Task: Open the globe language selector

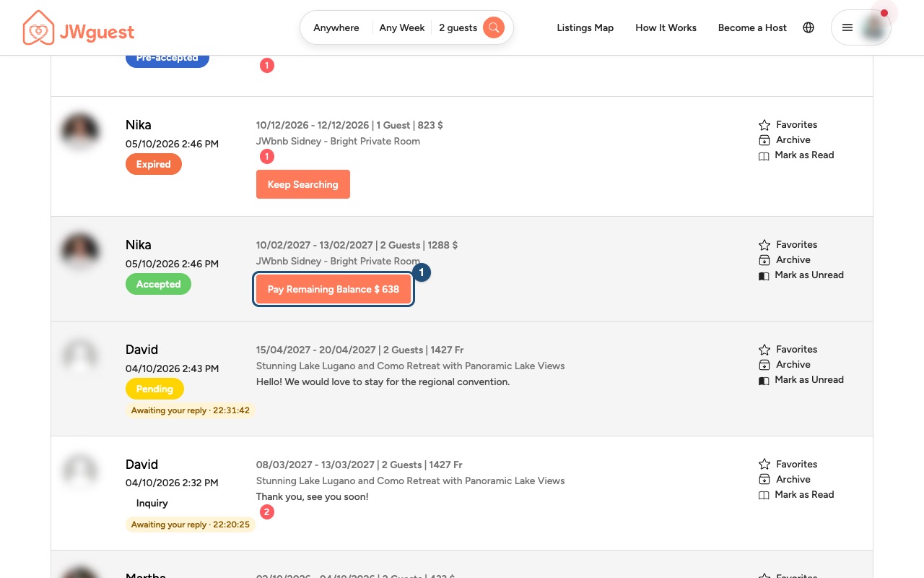Action: [808, 27]
